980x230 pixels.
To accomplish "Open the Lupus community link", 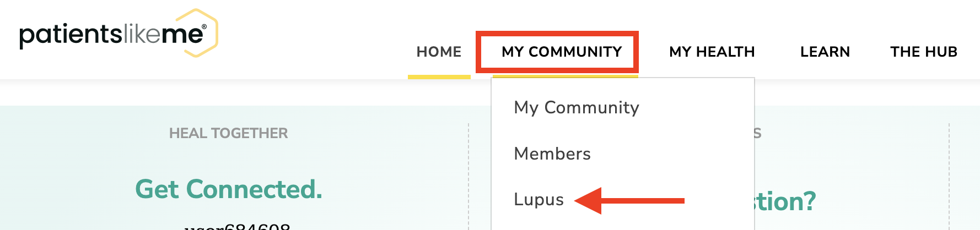I will 539,200.
